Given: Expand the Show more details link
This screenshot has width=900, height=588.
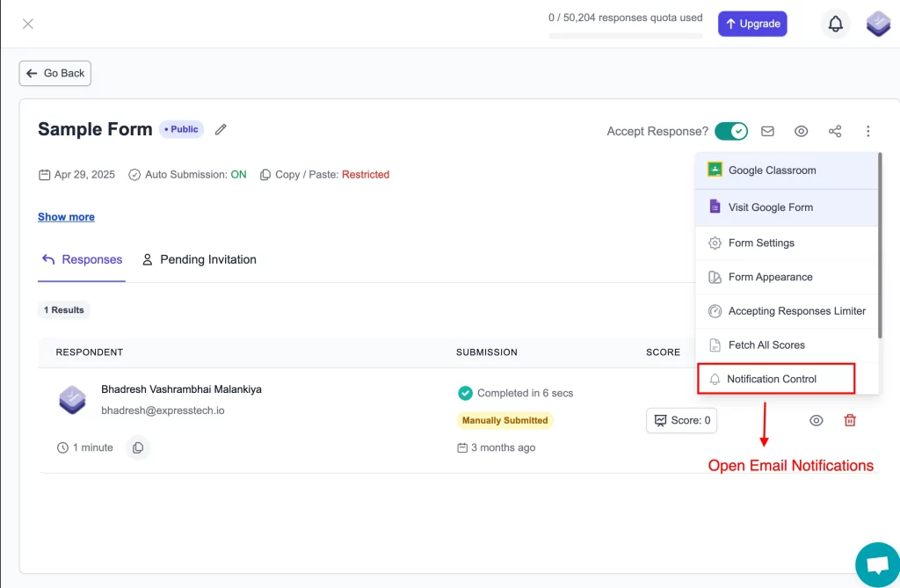Looking at the screenshot, I should coord(66,216).
